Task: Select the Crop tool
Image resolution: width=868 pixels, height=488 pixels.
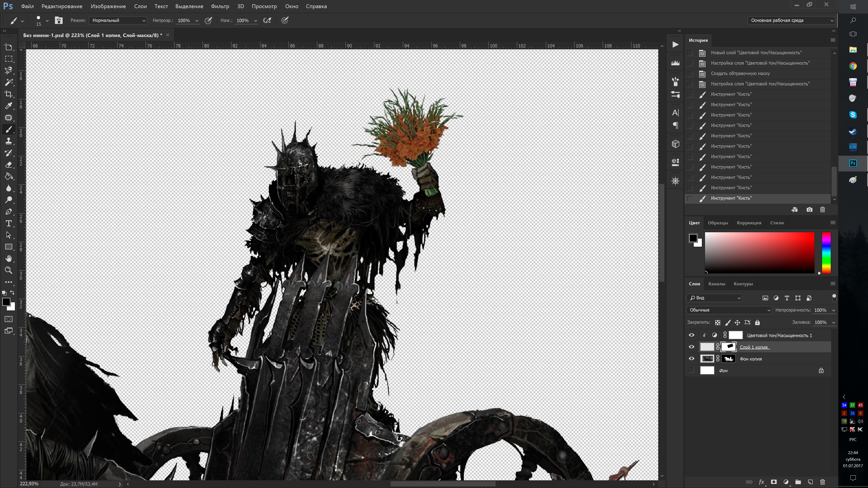Action: click(x=9, y=94)
